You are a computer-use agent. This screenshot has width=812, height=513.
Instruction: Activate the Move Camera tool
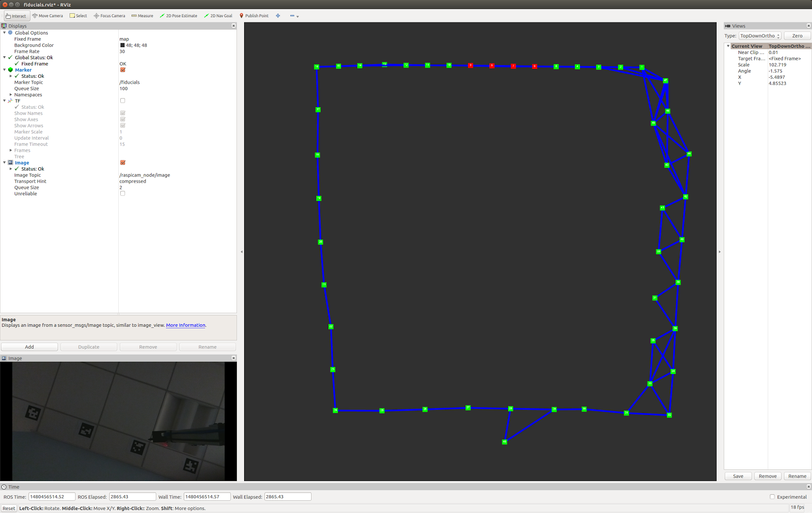[48, 16]
